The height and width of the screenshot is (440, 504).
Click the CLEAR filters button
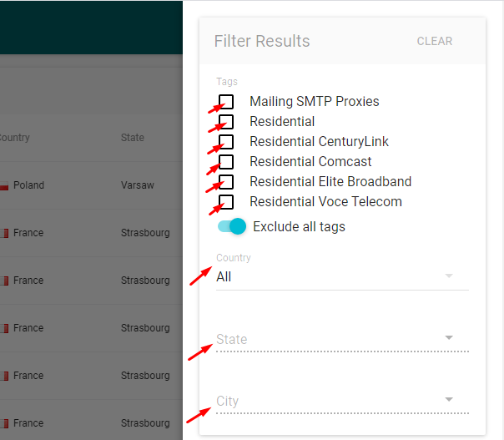[435, 41]
